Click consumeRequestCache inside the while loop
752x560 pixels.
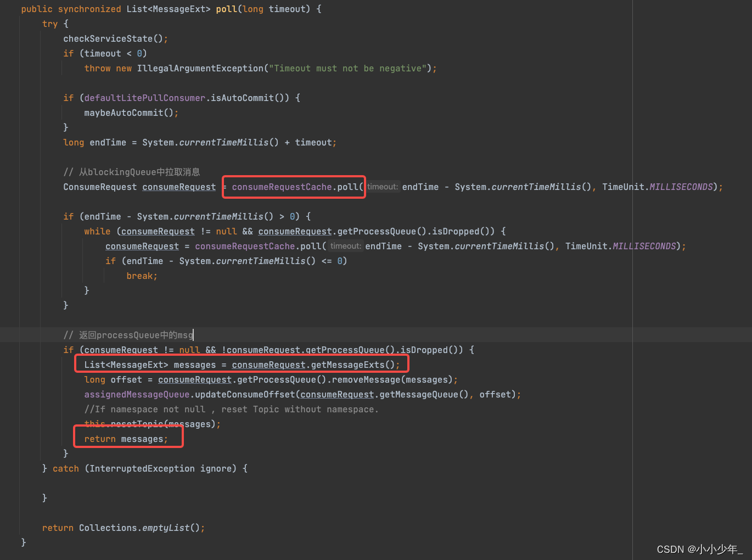click(x=245, y=247)
